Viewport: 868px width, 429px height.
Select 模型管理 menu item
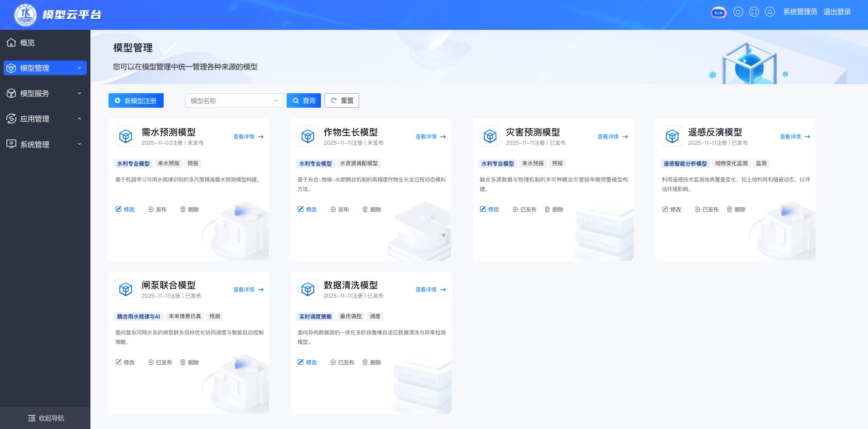[45, 68]
